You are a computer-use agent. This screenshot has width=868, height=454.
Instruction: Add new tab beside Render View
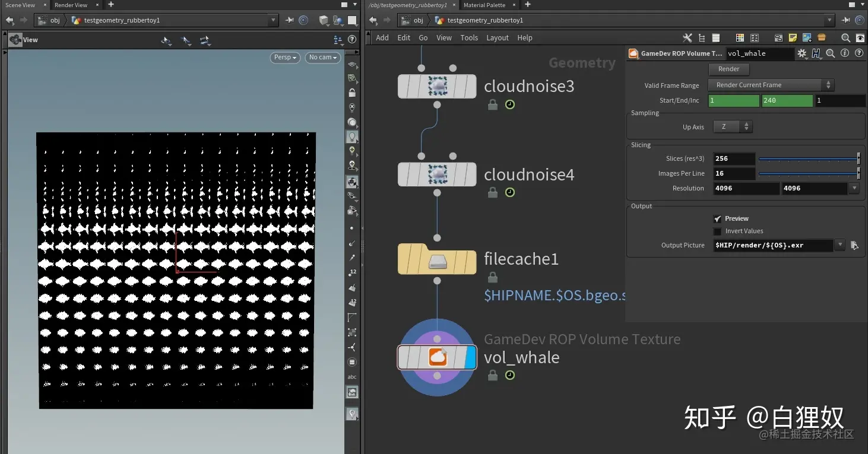(x=111, y=5)
